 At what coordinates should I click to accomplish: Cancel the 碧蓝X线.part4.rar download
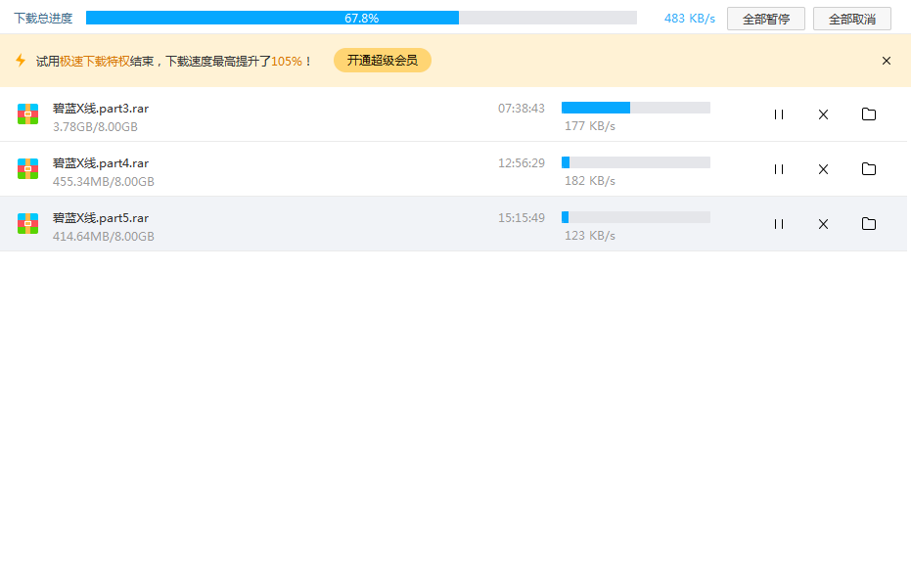pyautogui.click(x=823, y=169)
